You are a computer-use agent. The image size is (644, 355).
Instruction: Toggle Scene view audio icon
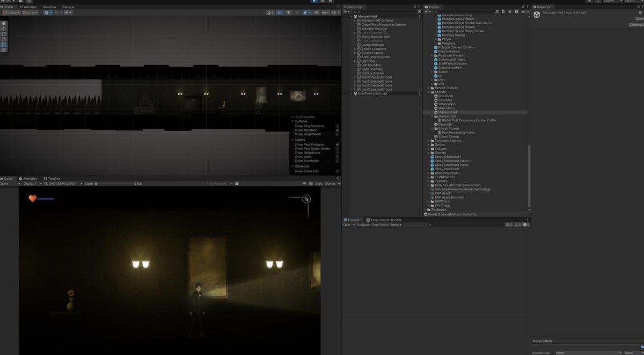(x=297, y=12)
